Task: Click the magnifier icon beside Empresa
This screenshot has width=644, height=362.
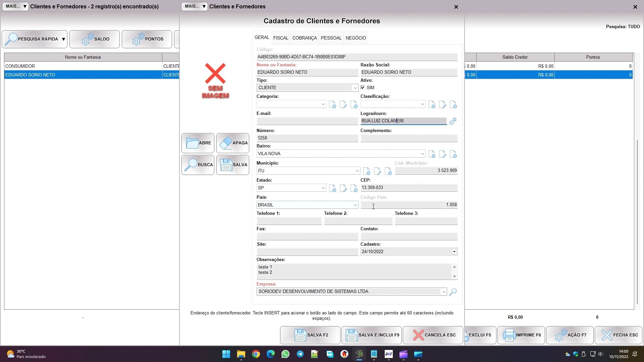Action: (453, 292)
